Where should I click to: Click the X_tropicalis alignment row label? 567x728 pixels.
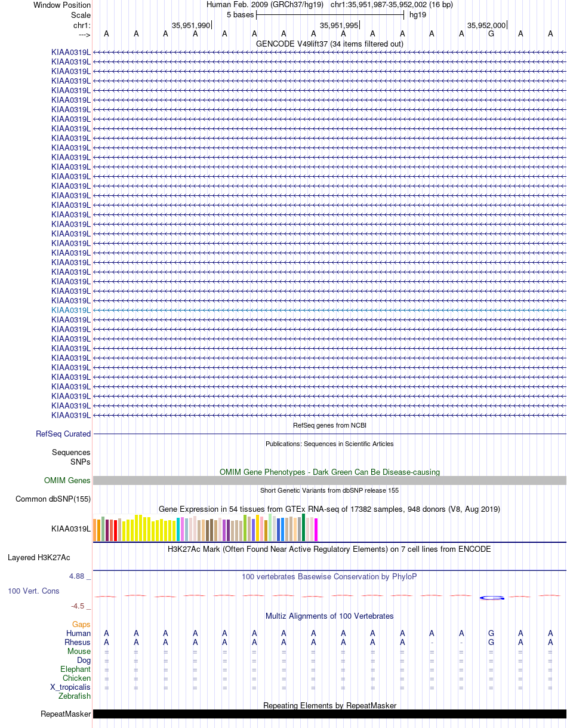70,687
